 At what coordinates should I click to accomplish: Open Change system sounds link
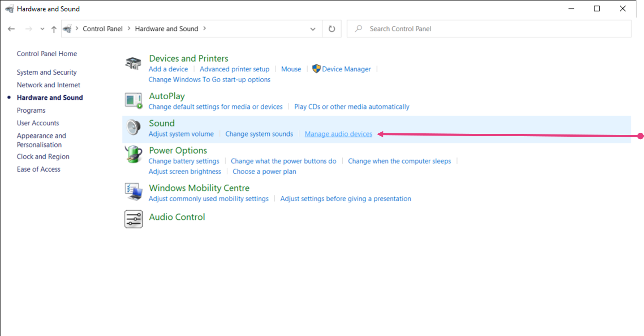pyautogui.click(x=259, y=134)
